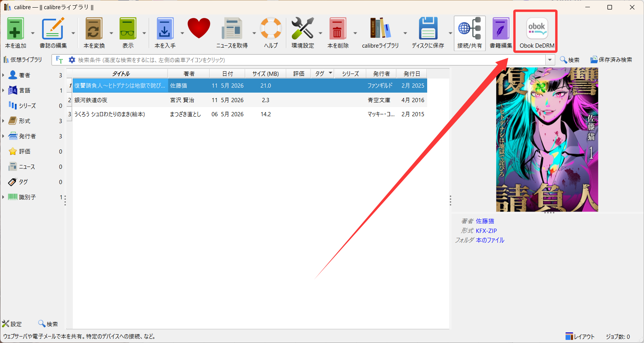Open 環境設定 preferences icon
This screenshot has height=343, width=644.
click(303, 29)
